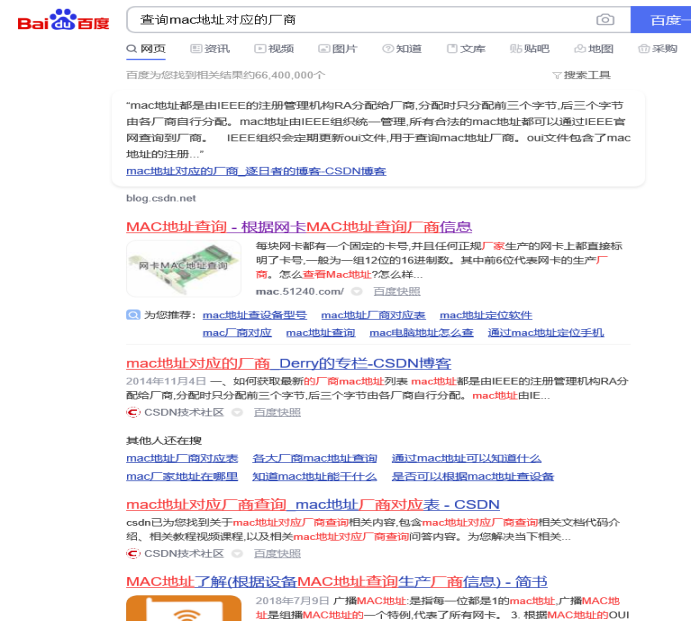
Task: Click the 为您推荐 search icon
Action: [133, 315]
